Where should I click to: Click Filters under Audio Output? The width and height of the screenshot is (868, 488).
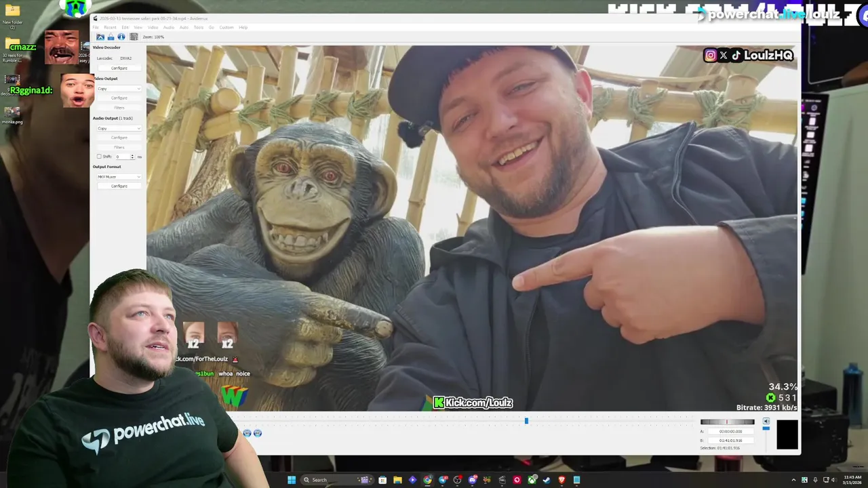[x=119, y=147]
